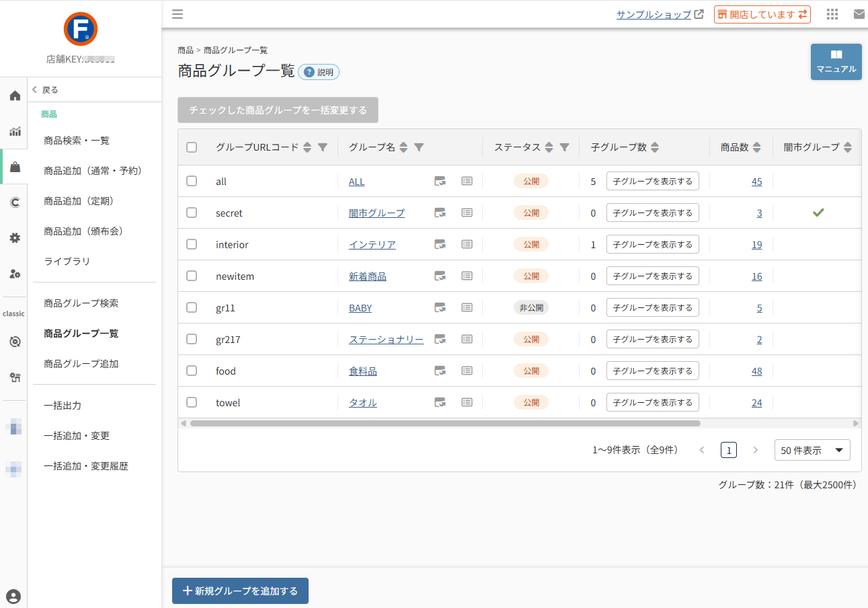
Task: Click the shop preview icon for タオル
Action: (440, 402)
